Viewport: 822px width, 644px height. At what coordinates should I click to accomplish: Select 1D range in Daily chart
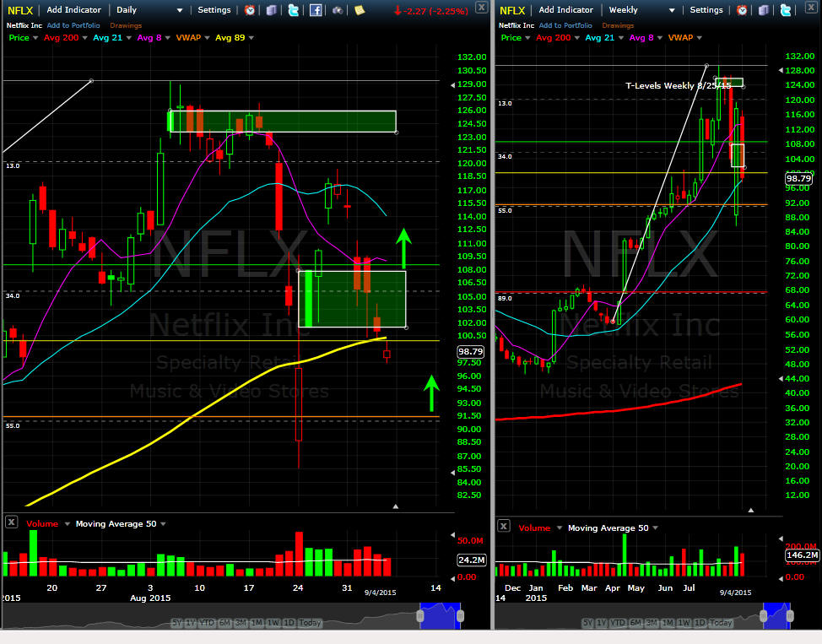coord(289,623)
